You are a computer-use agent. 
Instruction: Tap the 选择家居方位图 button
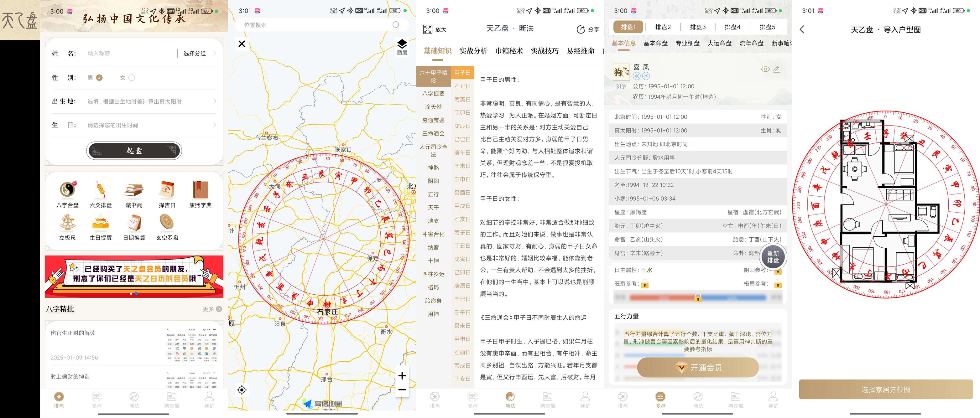point(886,390)
